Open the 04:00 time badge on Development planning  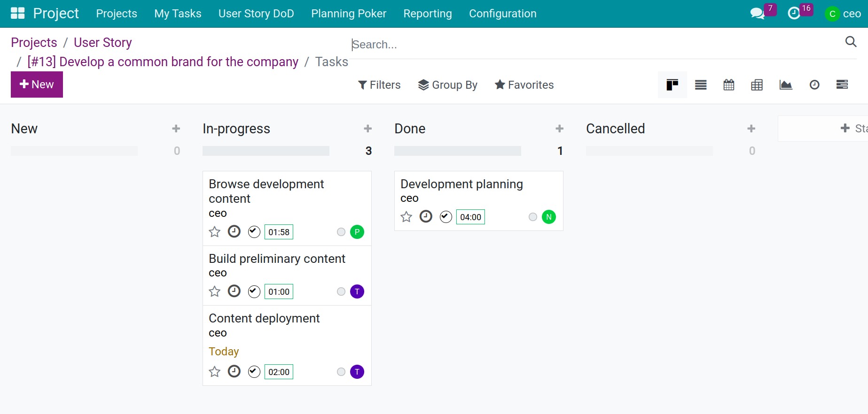point(470,217)
